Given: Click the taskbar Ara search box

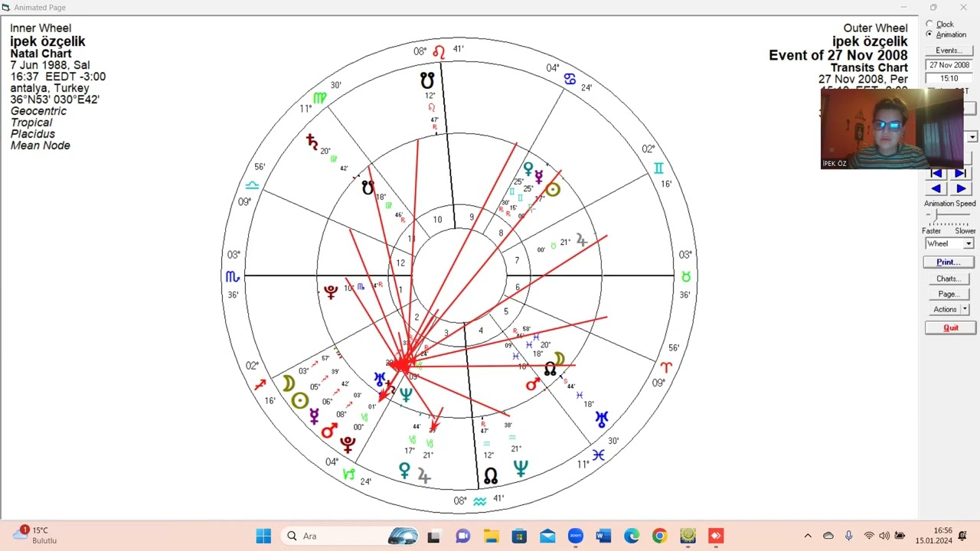Looking at the screenshot, I should (349, 536).
